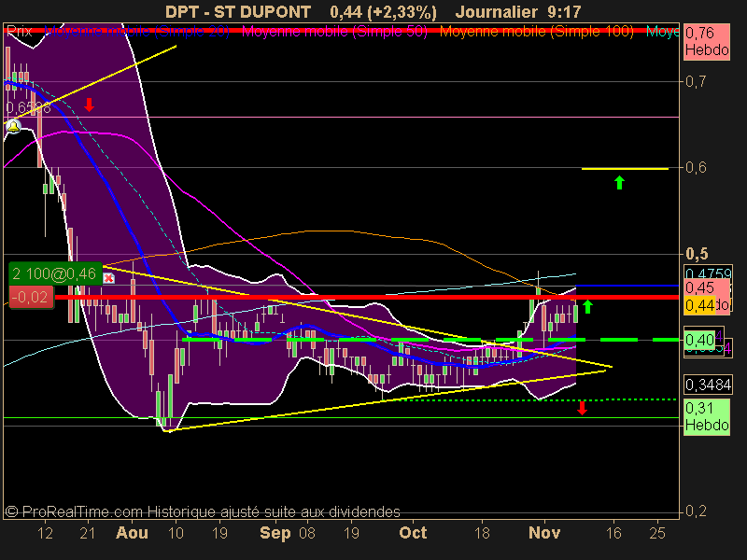Click the 2 100@0,46 order label
The height and width of the screenshot is (560, 747).
tap(55, 273)
